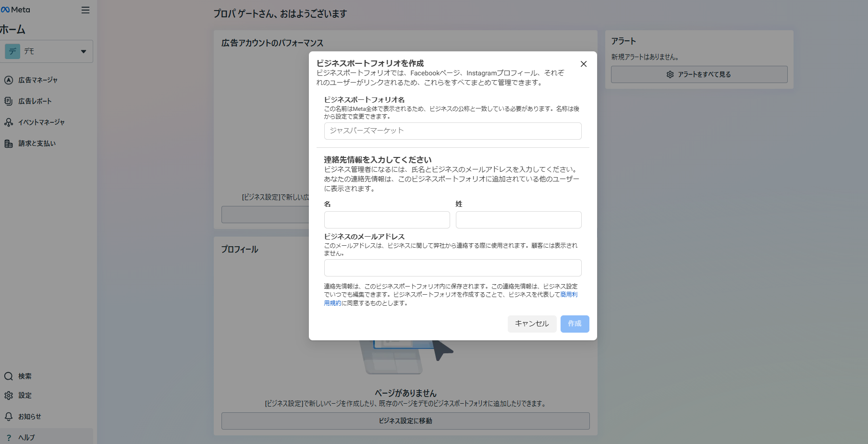868x444 pixels.
Task: Click the アラート heading
Action: 623,41
